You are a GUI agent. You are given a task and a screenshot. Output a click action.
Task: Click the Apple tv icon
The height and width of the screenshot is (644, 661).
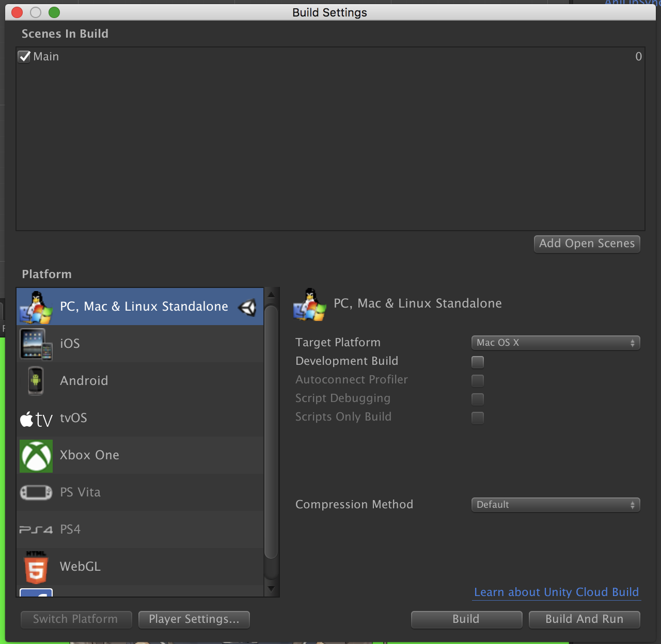pyautogui.click(x=36, y=419)
